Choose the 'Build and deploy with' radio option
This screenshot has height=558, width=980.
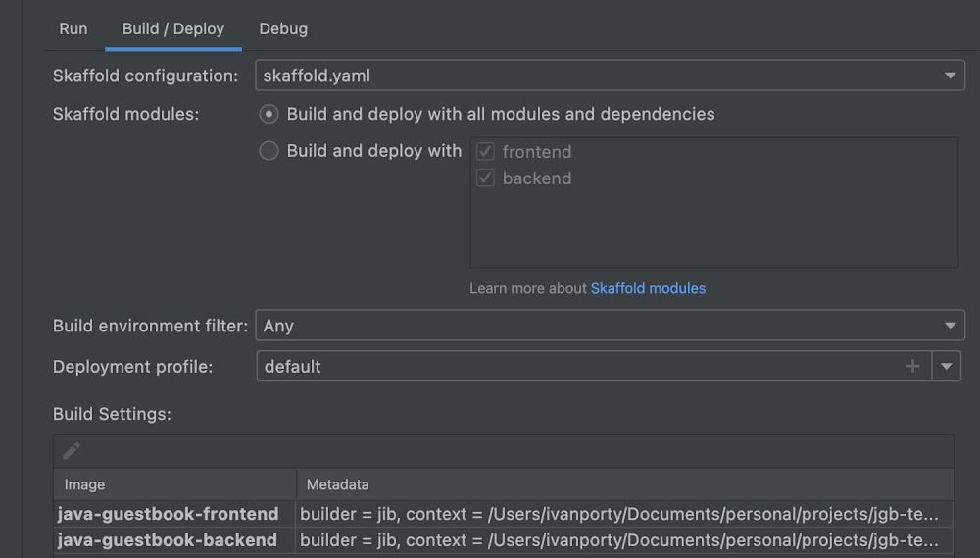(x=269, y=151)
